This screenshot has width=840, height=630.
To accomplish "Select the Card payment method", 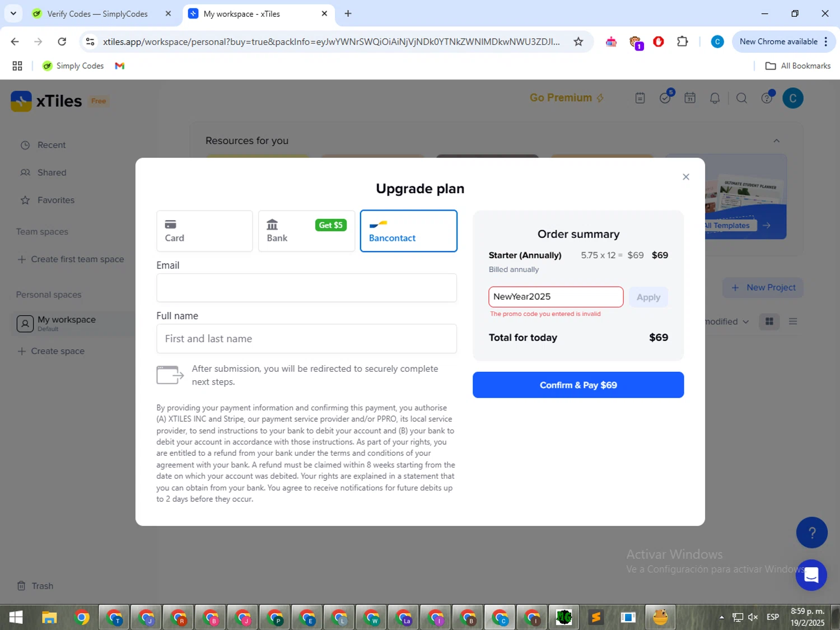I will pos(204,231).
